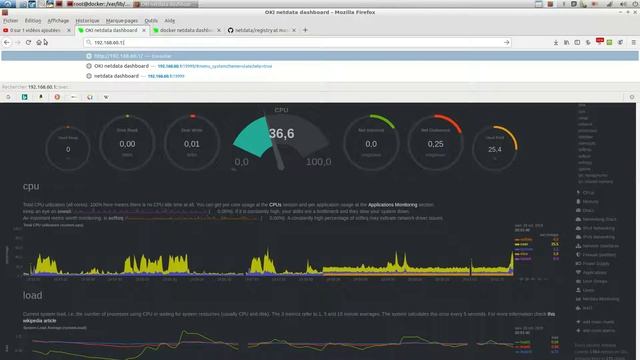Choose the highlighted 192.168.60.1 Consulter suggestion
Image resolution: width=640 pixels, height=360 pixels.
(x=320, y=56)
